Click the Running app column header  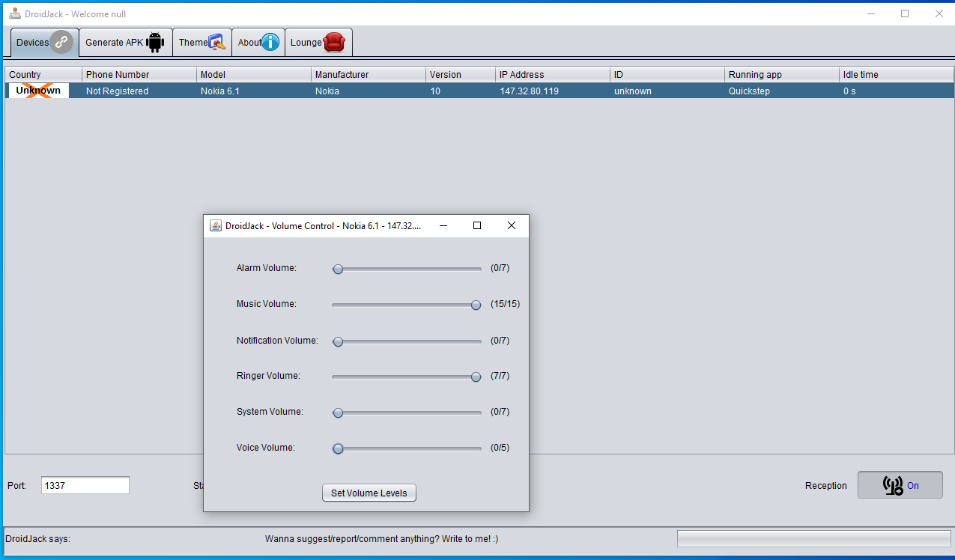pos(782,75)
